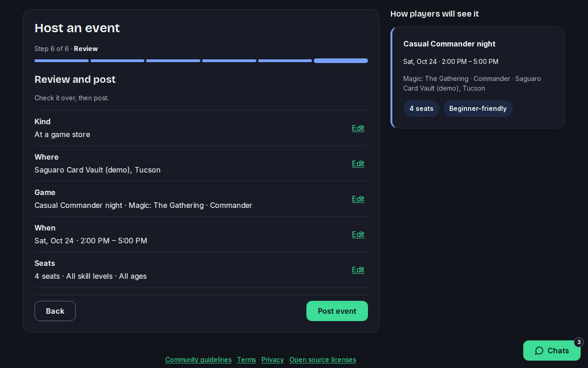
Task: Open the Privacy link
Action: click(272, 360)
